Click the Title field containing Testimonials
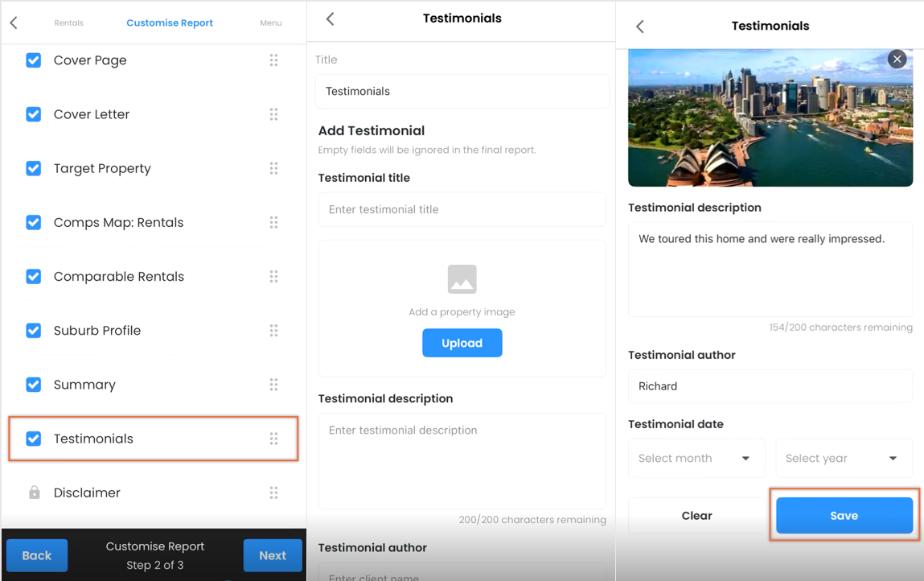The image size is (924, 581). (462, 92)
